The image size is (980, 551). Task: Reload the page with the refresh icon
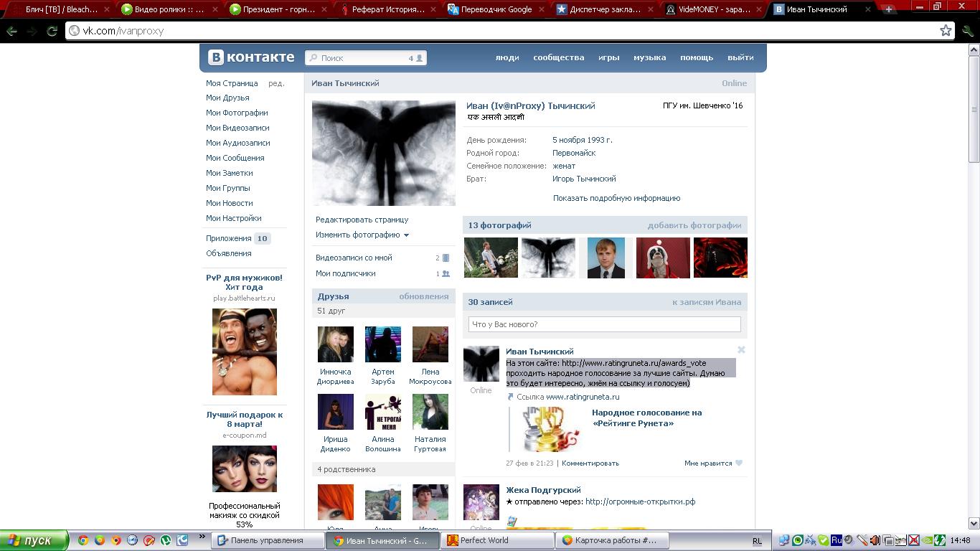point(52,31)
